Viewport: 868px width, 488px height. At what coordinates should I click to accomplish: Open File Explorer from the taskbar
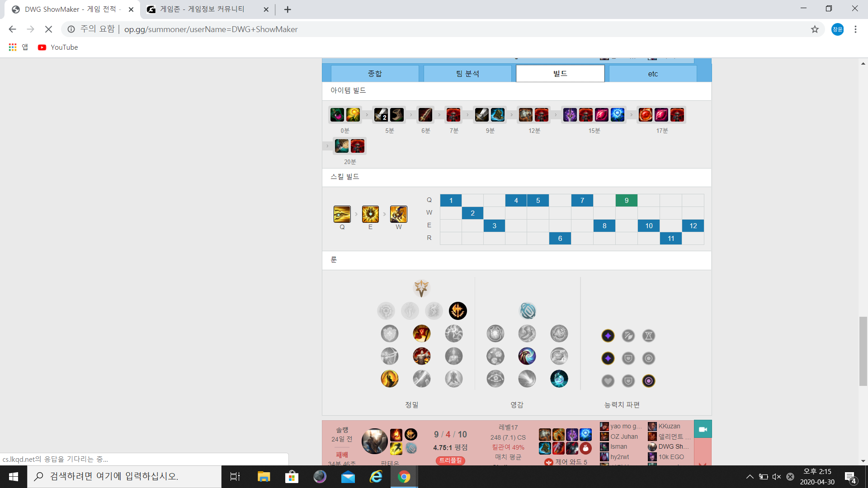264,477
